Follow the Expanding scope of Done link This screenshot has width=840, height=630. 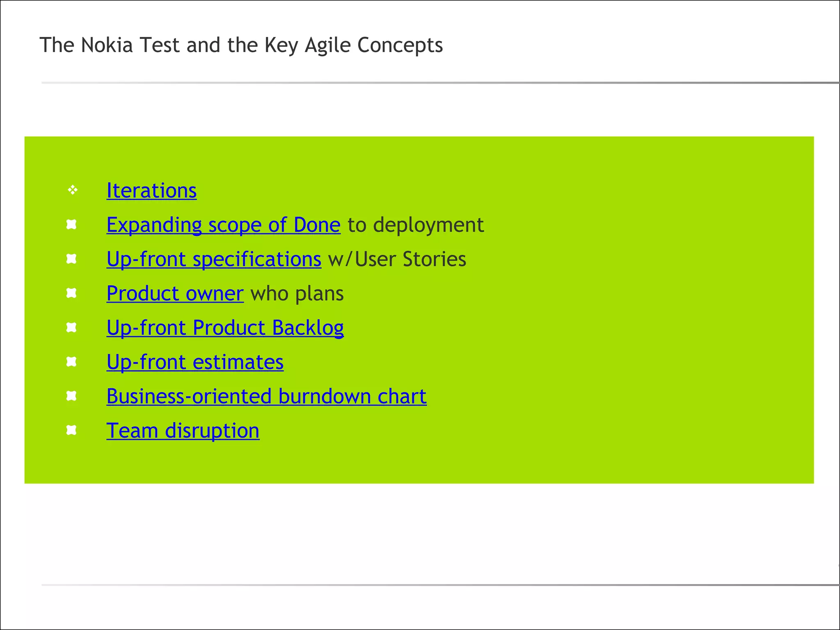tap(223, 225)
